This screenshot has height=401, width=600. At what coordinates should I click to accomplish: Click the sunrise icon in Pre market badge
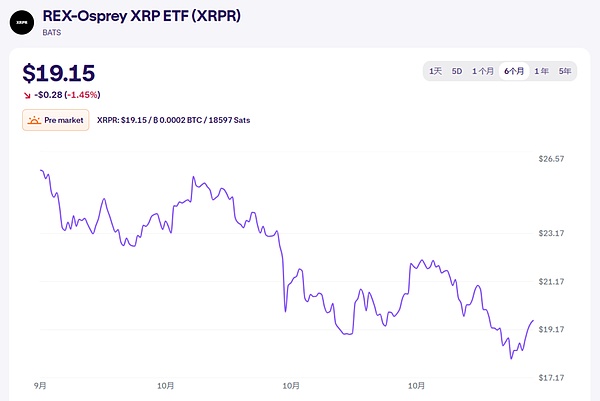(x=35, y=120)
